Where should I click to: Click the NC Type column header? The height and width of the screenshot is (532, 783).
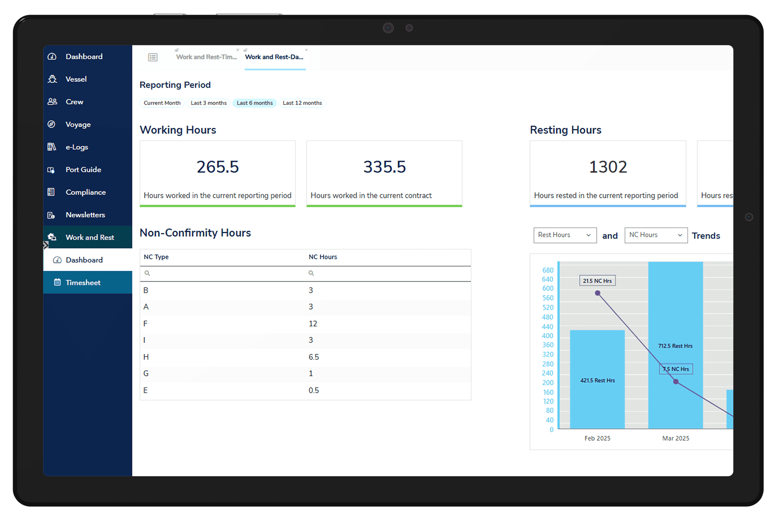(x=156, y=257)
